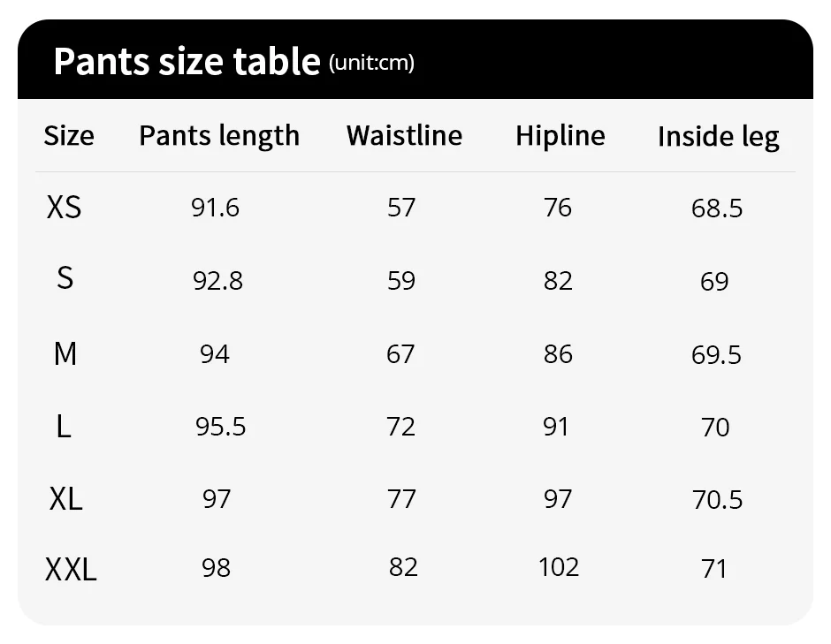The height and width of the screenshot is (644, 831).
Task: Click the Waistline column header
Action: tap(404, 135)
